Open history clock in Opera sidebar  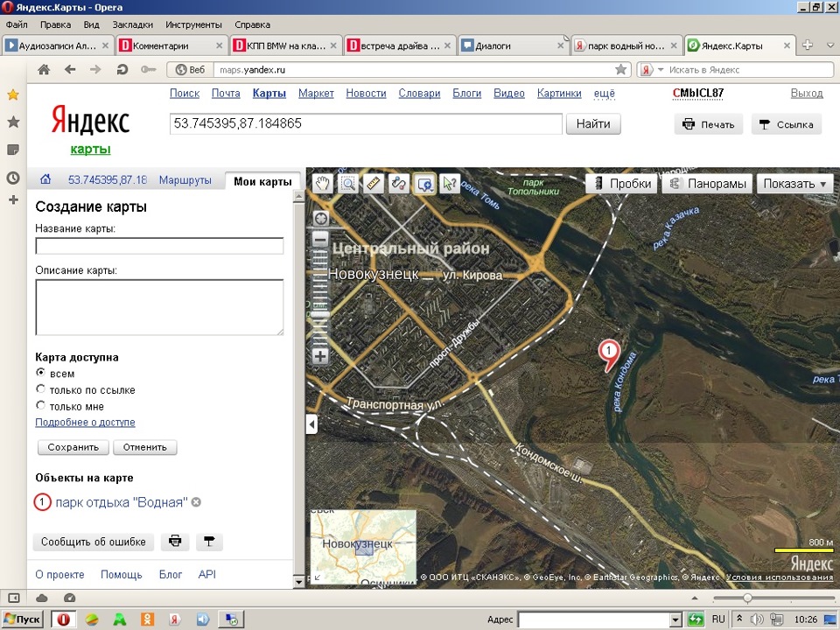[x=13, y=178]
